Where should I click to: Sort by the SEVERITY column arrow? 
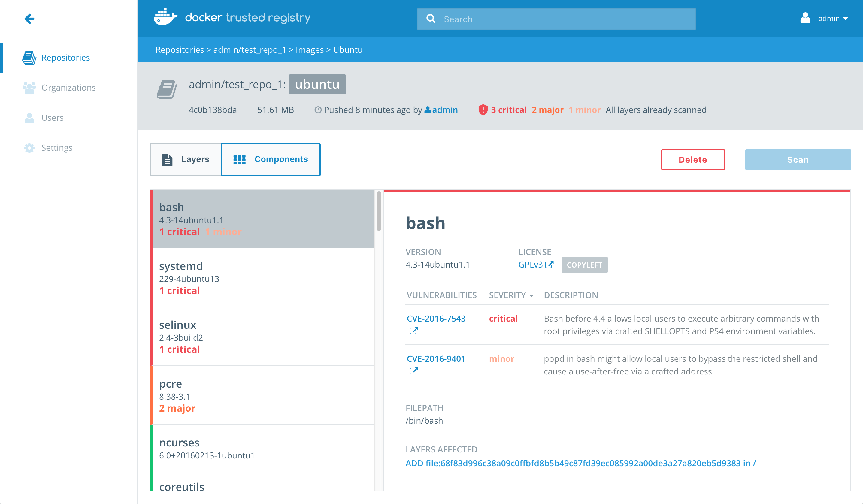coord(531,295)
